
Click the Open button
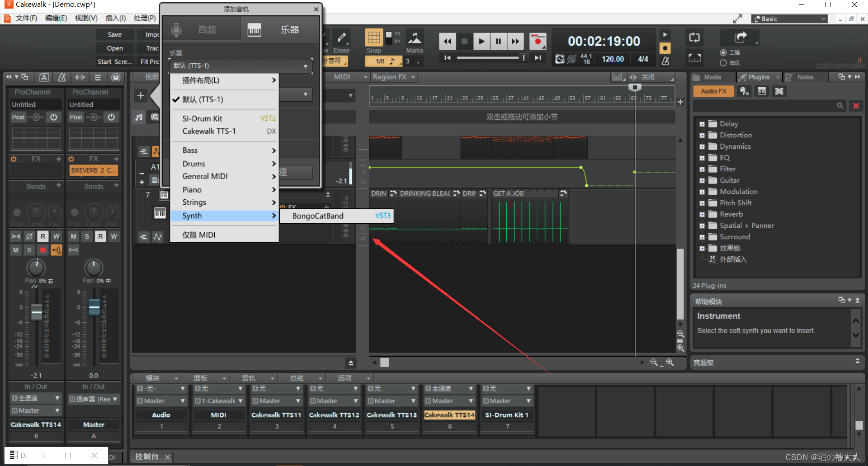point(115,48)
